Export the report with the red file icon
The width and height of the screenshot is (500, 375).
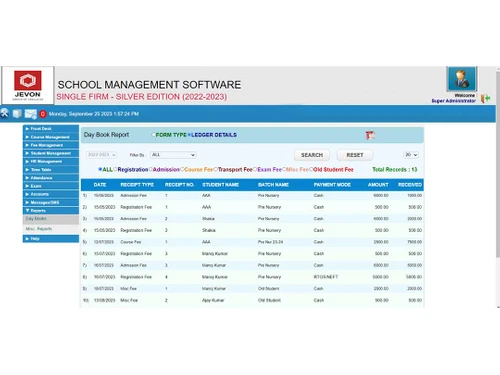click(x=370, y=135)
